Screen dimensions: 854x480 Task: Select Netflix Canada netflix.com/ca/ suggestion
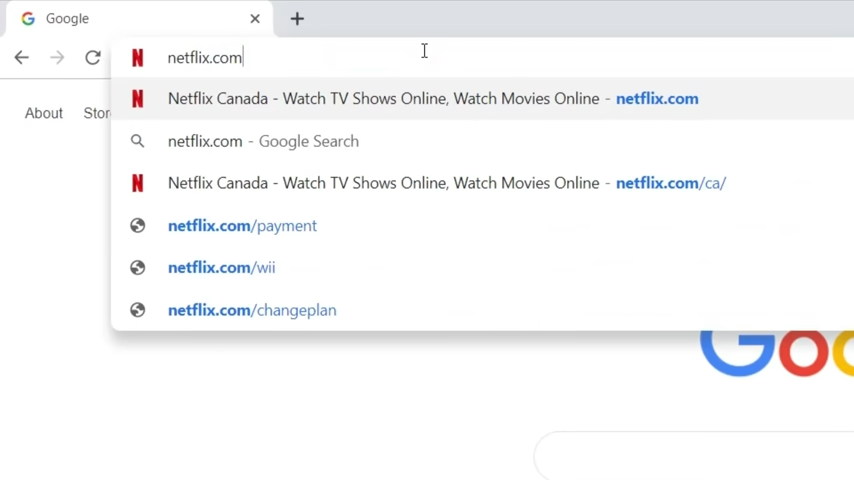446,183
